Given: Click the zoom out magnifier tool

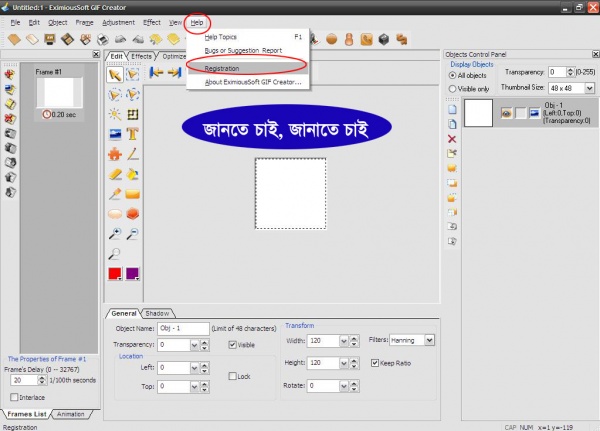Looking at the screenshot, I should coord(132,233).
